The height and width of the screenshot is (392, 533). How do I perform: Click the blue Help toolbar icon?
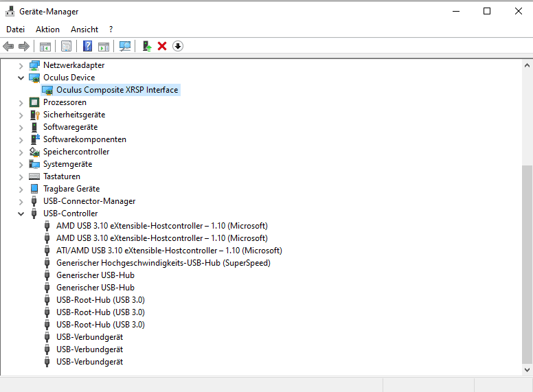[88, 46]
